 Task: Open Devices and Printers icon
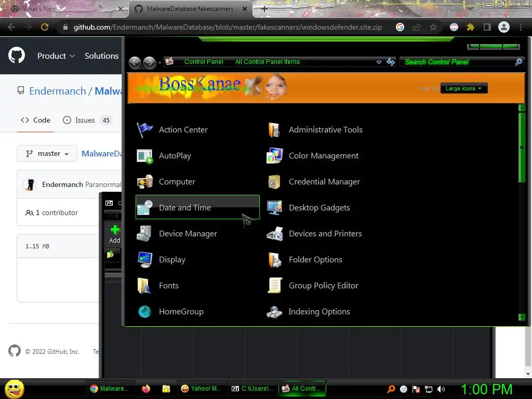click(274, 234)
